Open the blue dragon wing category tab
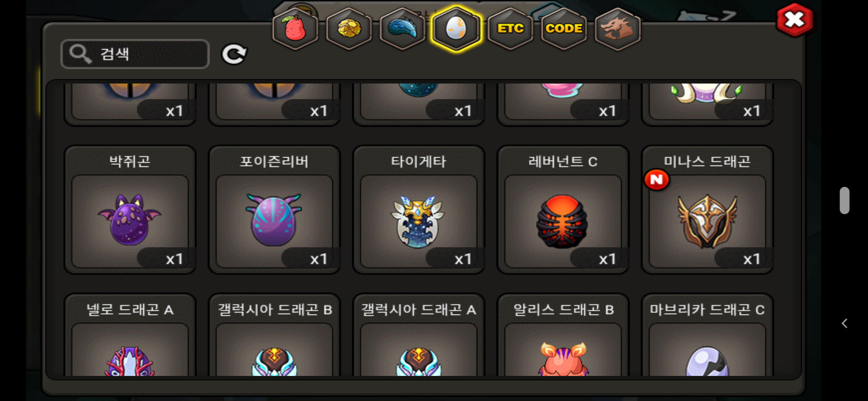The width and height of the screenshot is (868, 401). coord(402,29)
